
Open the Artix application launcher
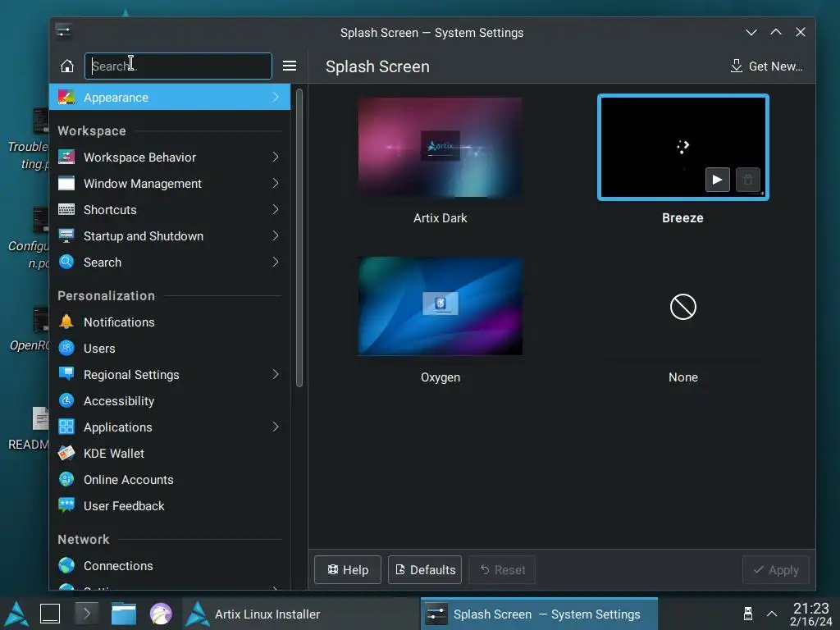(16, 614)
